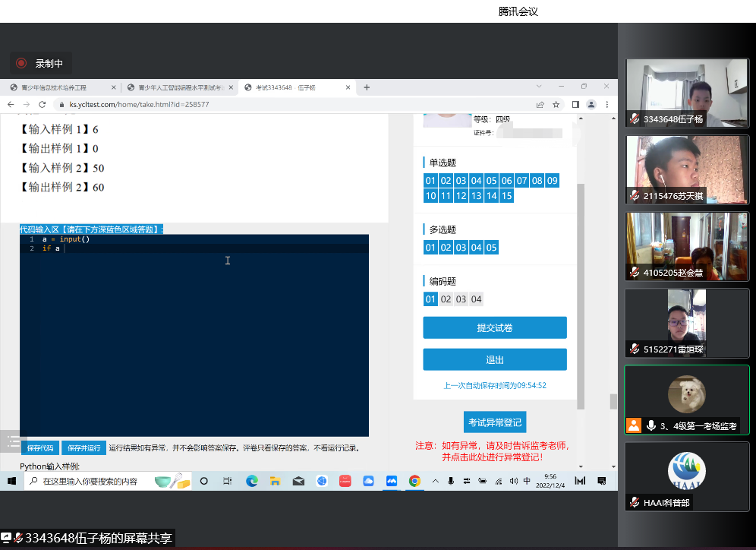Screen dimensions: 756x550
Task: Select coding question 01
Action: coord(430,299)
